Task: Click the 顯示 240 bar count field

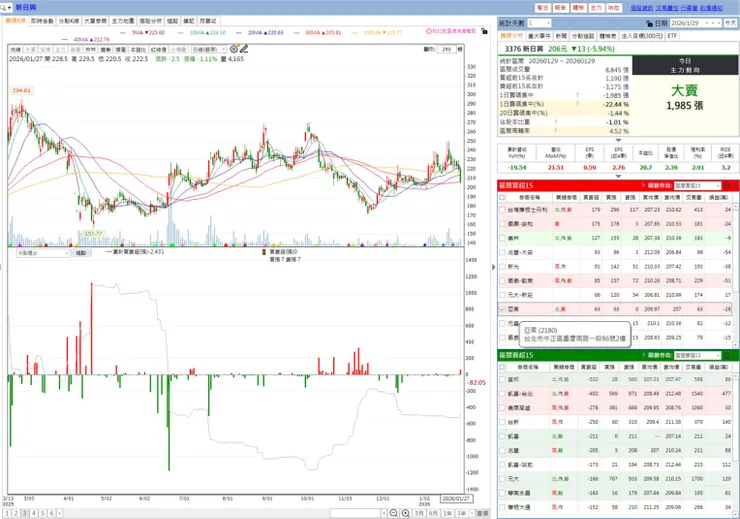Action: [446, 49]
